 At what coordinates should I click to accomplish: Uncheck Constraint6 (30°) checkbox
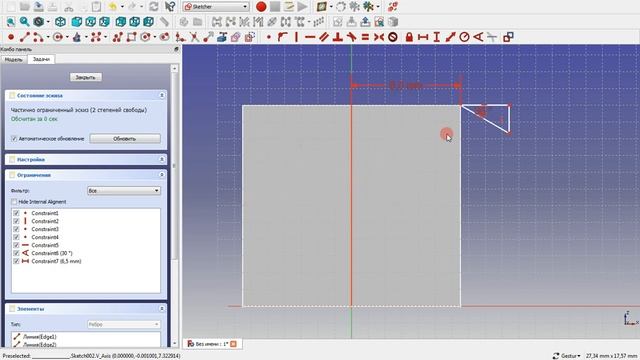(x=16, y=253)
